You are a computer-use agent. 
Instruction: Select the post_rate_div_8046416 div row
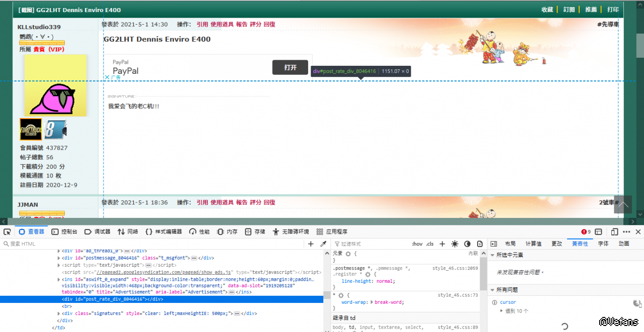click(x=161, y=299)
